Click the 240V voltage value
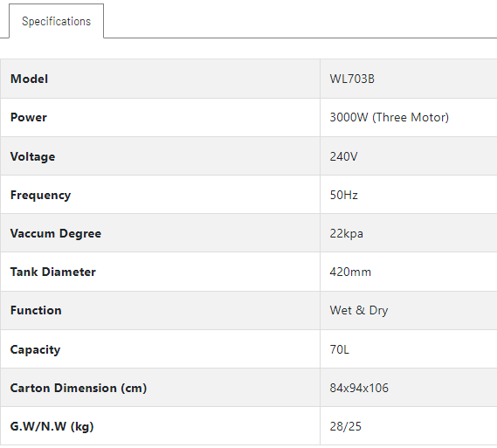Viewport: 497px width, 448px height. pyautogui.click(x=343, y=156)
